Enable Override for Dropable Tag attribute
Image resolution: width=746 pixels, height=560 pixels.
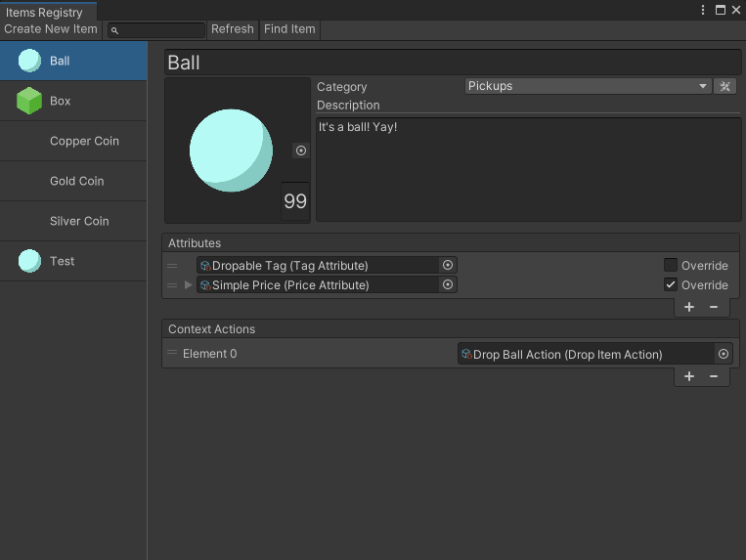point(671,265)
